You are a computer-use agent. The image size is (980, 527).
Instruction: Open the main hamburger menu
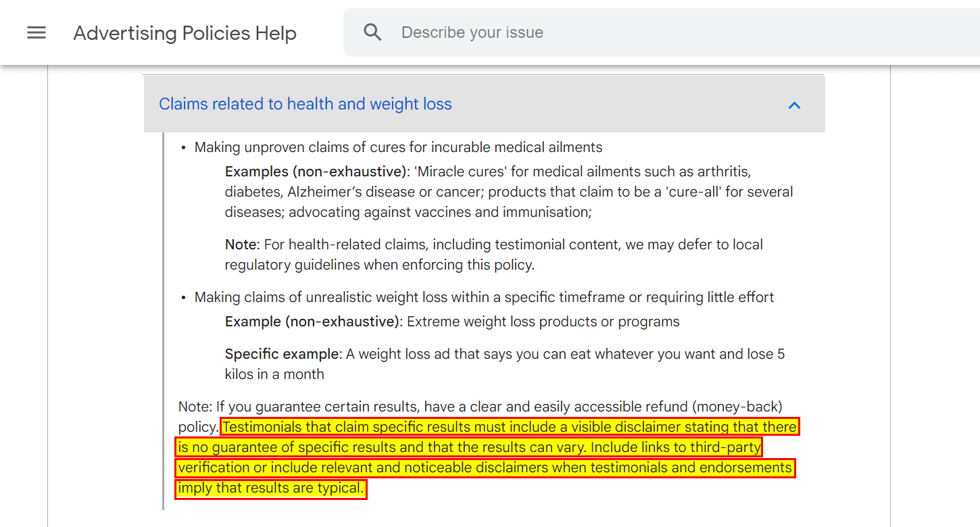pyautogui.click(x=36, y=32)
